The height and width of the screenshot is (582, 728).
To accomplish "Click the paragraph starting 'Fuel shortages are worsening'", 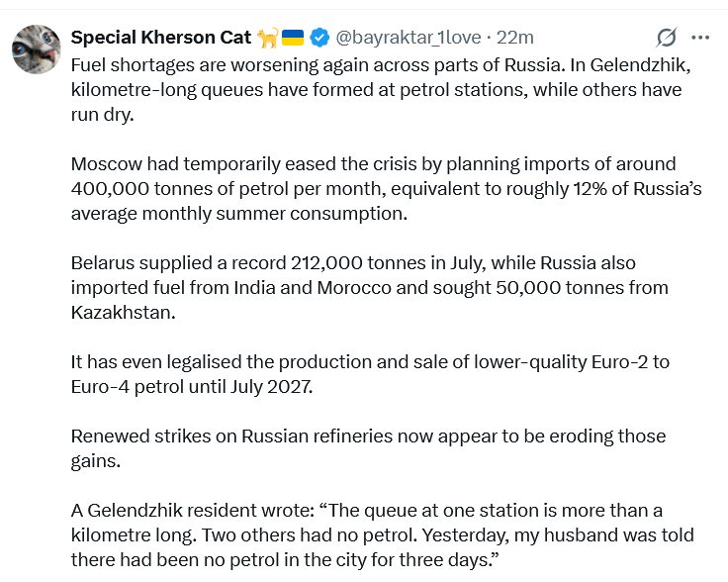I will pyautogui.click(x=381, y=90).
